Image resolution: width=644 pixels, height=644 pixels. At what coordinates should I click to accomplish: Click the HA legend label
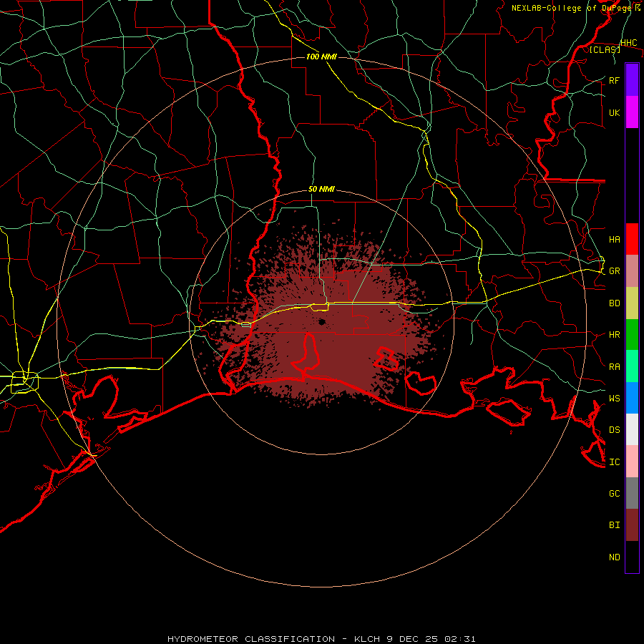[614, 239]
